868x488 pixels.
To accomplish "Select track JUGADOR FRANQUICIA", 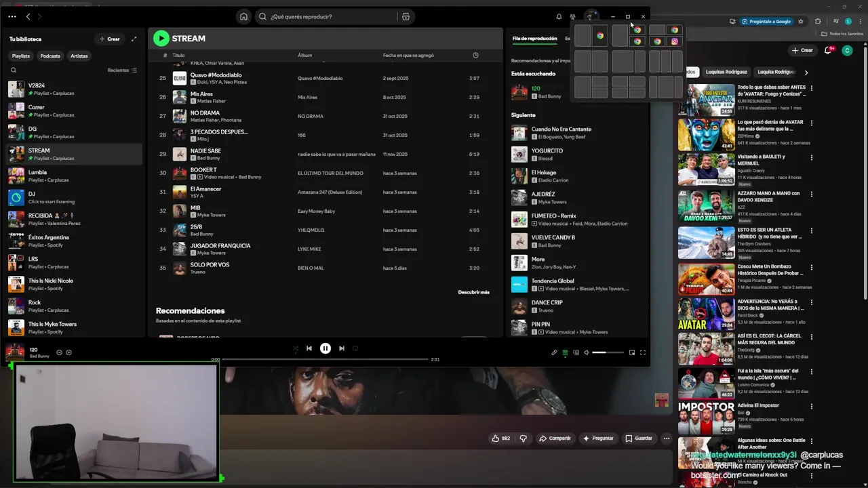I will (x=324, y=249).
